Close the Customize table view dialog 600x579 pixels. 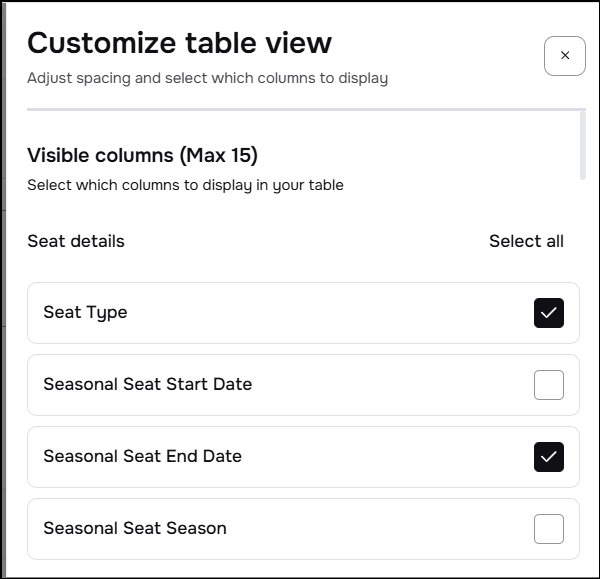564,56
